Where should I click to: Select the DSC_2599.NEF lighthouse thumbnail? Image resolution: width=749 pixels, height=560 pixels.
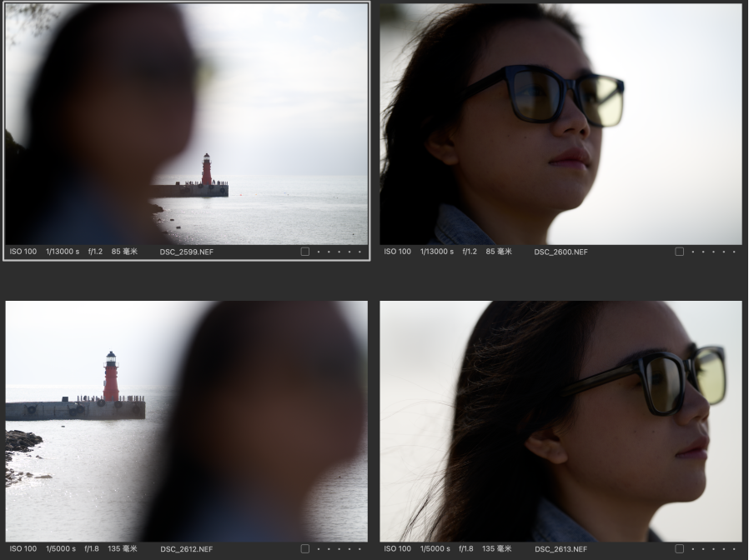pos(186,123)
